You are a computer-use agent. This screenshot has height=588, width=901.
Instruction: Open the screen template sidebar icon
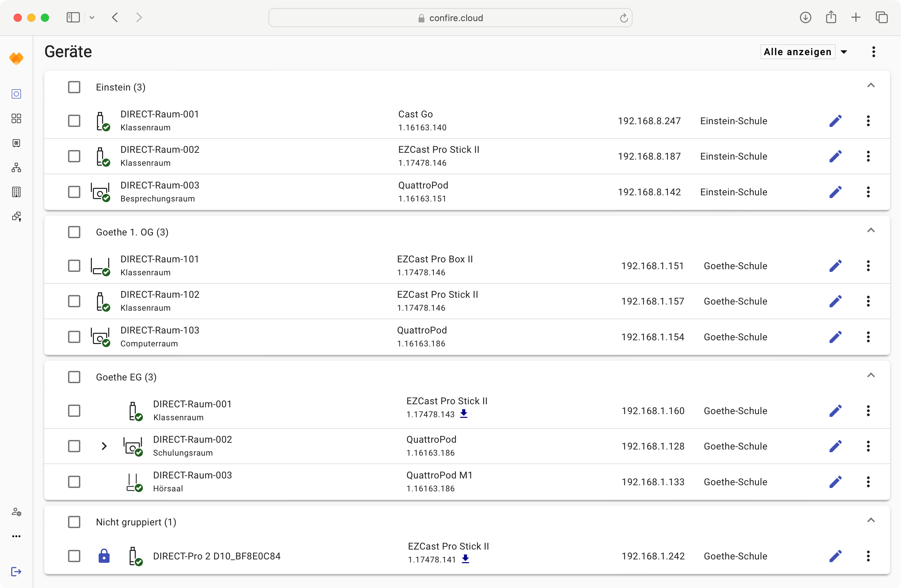(16, 143)
